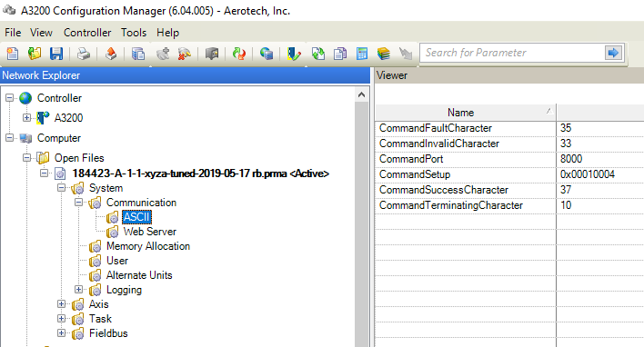Image resolution: width=644 pixels, height=347 pixels.
Task: Click the gray globe with plus icon
Action: [x=163, y=54]
